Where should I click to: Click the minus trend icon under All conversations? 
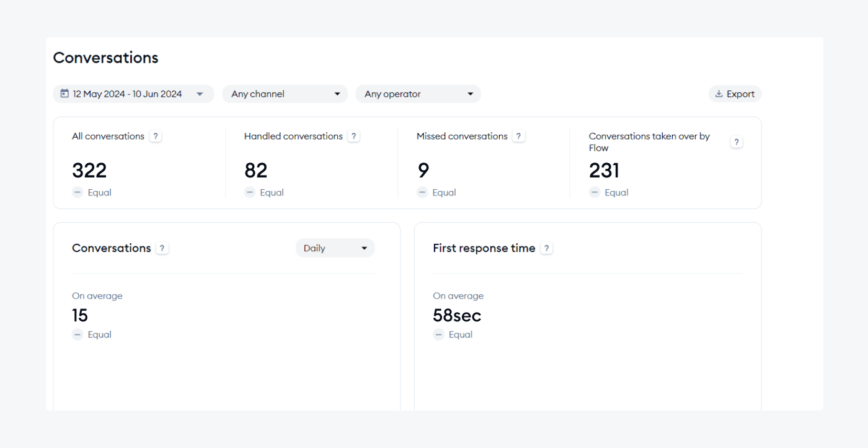[x=77, y=192]
